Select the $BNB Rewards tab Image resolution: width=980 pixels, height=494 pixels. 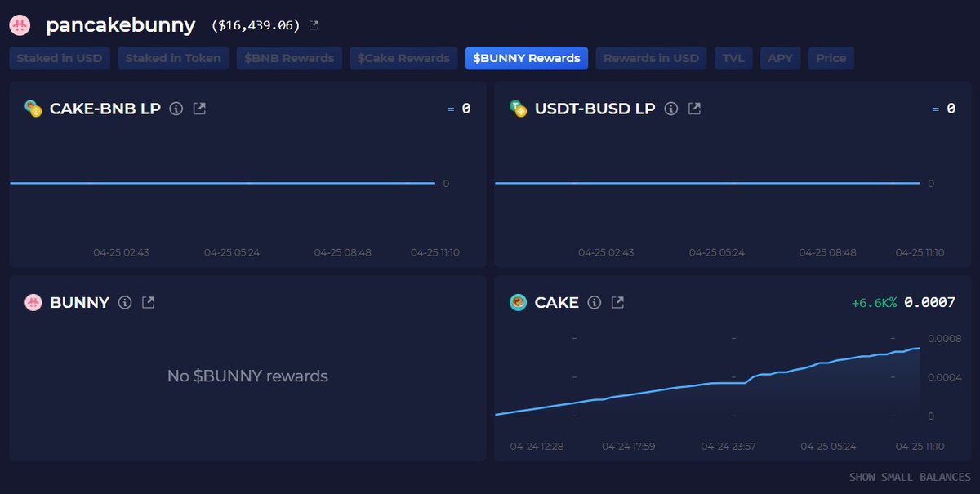click(x=289, y=58)
